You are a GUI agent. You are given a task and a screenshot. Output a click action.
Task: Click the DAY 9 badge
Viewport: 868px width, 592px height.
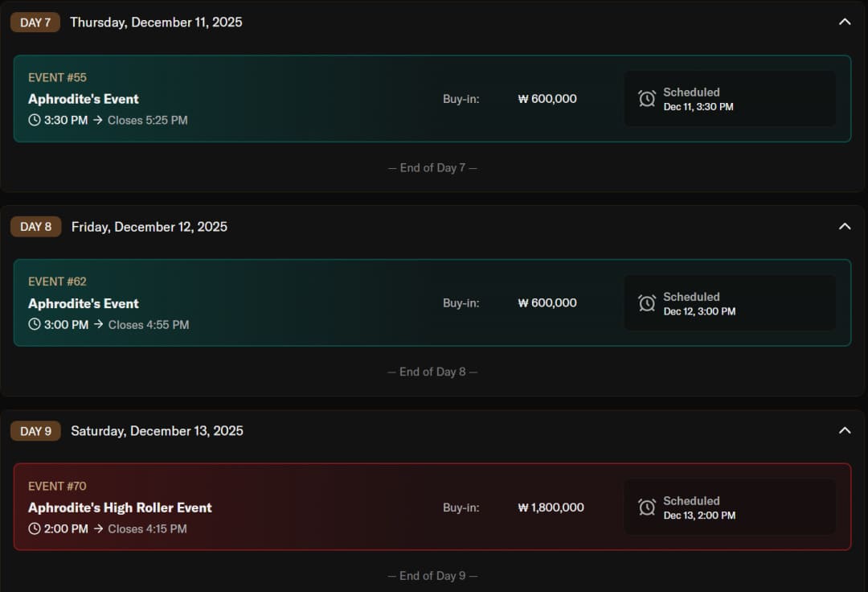35,431
